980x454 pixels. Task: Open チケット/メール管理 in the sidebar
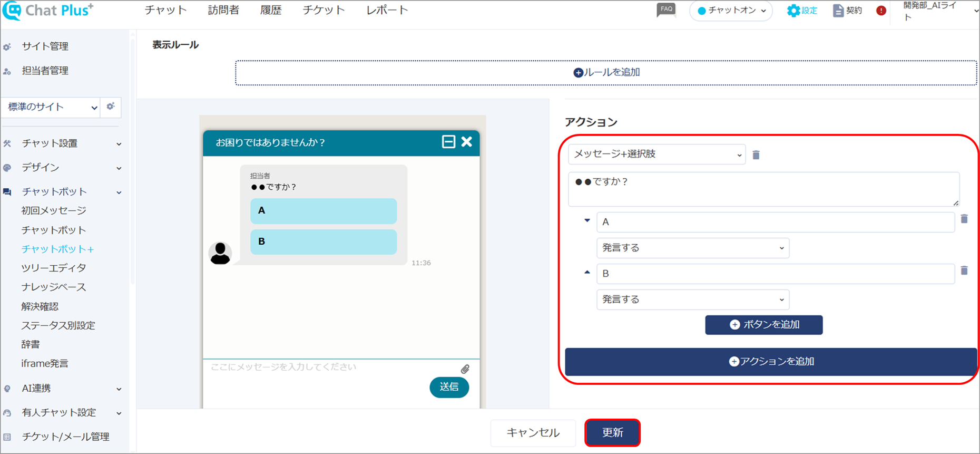coord(65,437)
